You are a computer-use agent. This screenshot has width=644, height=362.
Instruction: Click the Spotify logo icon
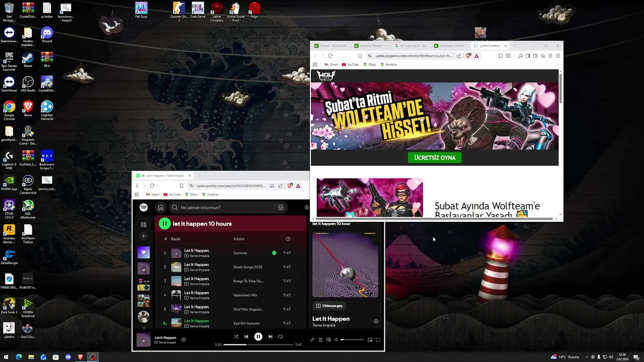coord(143,207)
